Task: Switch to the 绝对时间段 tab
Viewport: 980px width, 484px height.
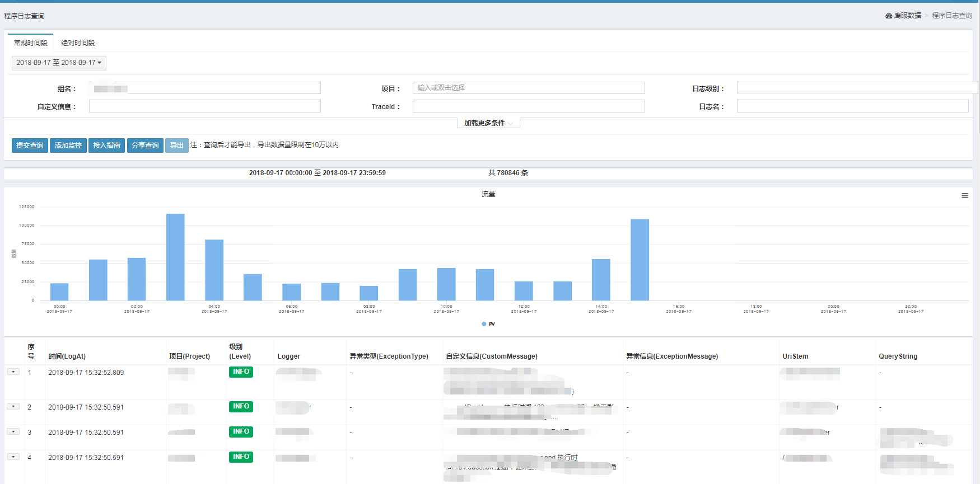Action: point(78,43)
